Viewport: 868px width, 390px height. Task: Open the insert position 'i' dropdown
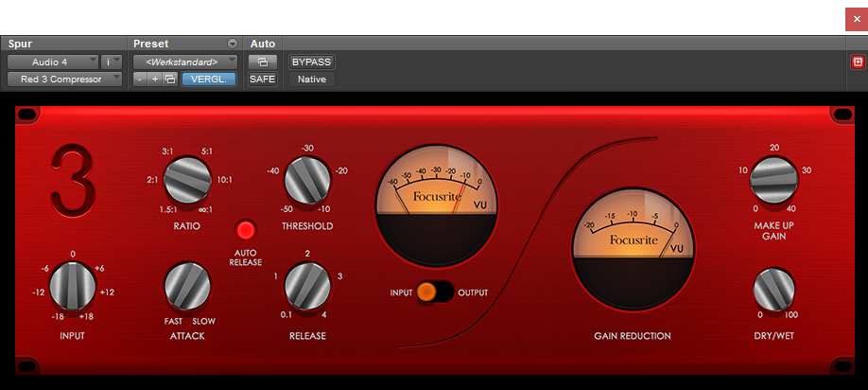tap(112, 62)
